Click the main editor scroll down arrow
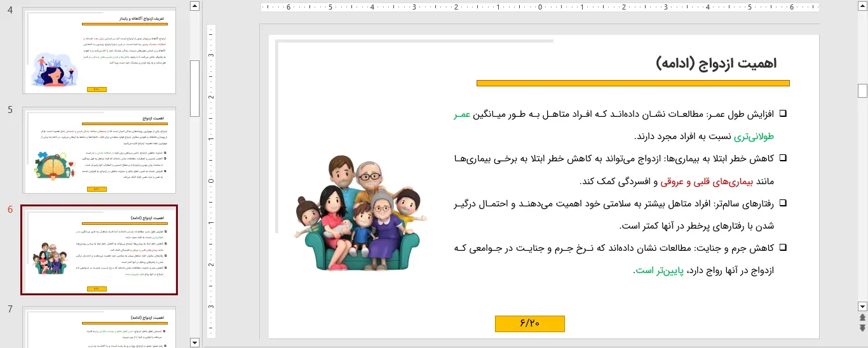The width and height of the screenshot is (868, 348). 862,305
